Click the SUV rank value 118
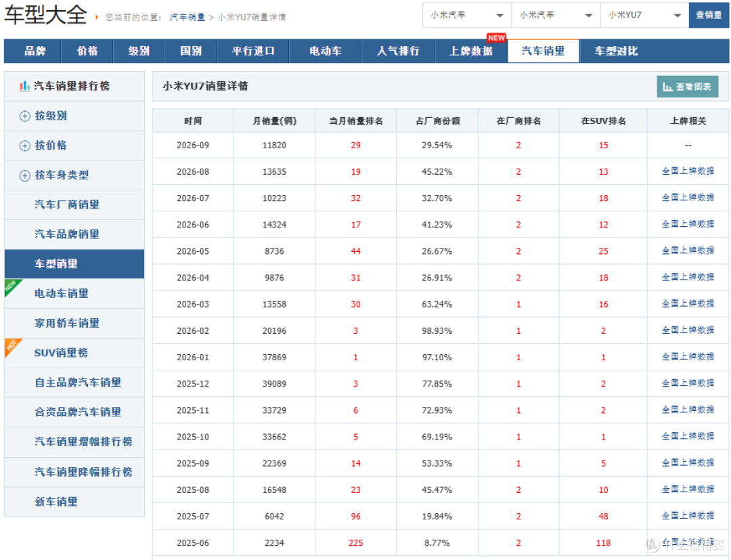 (x=603, y=543)
